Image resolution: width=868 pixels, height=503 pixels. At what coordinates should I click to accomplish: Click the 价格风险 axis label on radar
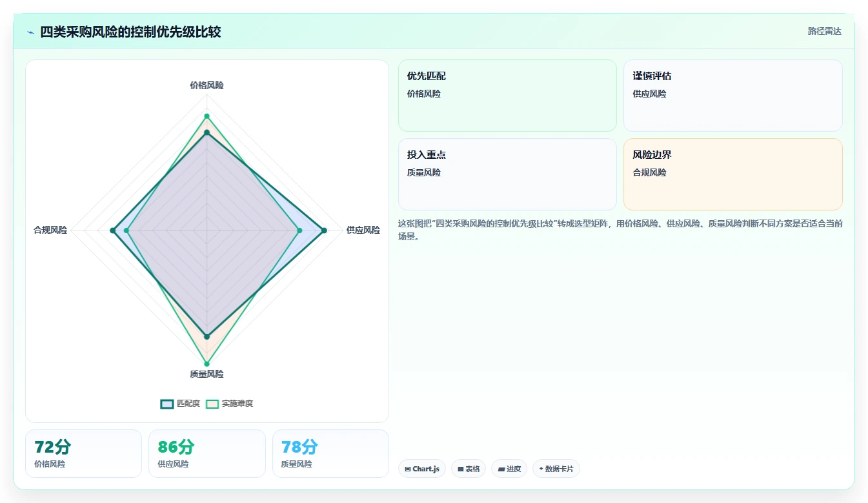point(207,85)
